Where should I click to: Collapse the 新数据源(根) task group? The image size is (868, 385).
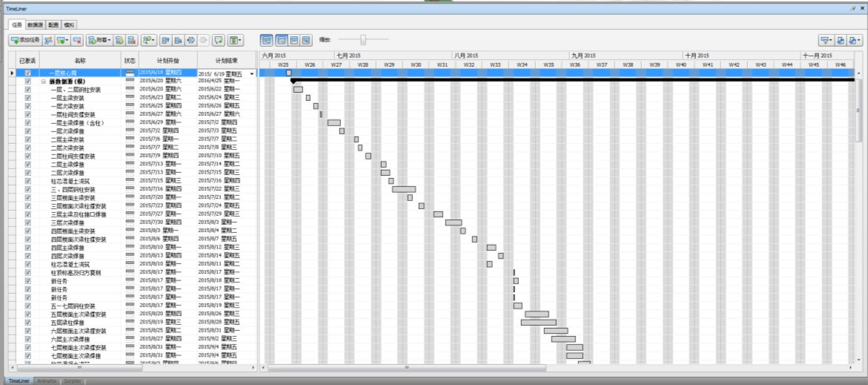(43, 81)
